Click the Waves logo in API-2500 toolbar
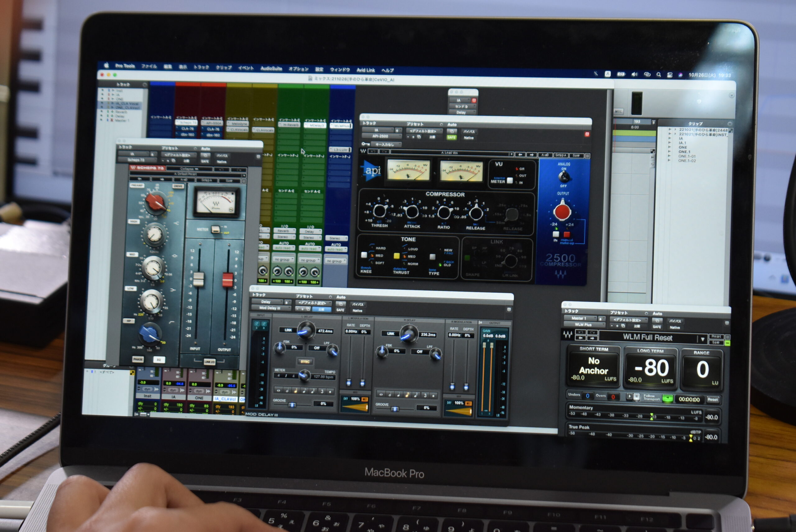Screen dimensions: 796x532 (x=363, y=150)
